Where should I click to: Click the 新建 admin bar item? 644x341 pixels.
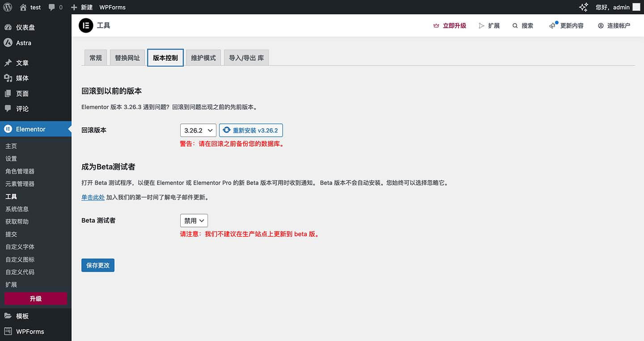[x=82, y=7]
